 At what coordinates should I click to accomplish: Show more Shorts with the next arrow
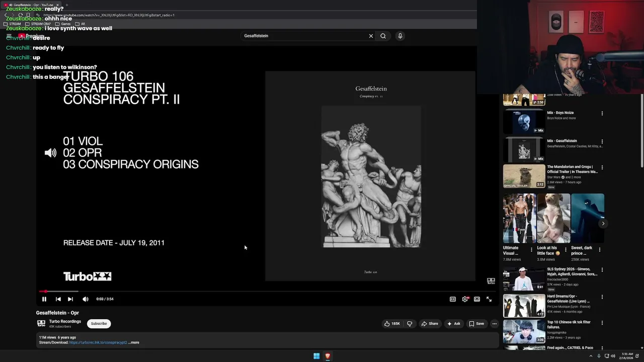[603, 223]
